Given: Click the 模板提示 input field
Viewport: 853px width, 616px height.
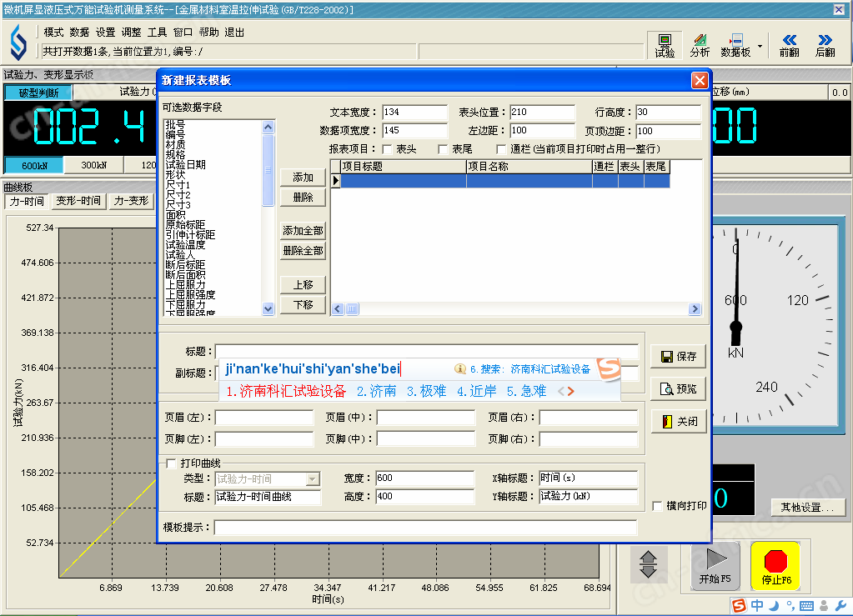Looking at the screenshot, I should click(x=425, y=528).
